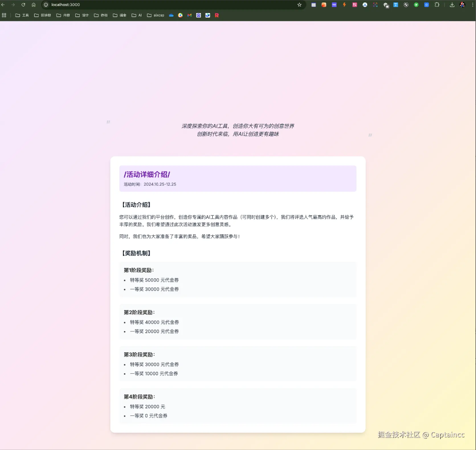The width and height of the screenshot is (476, 450).
Task: Expand the 设计 bookmarks folder
Action: [x=82, y=15]
